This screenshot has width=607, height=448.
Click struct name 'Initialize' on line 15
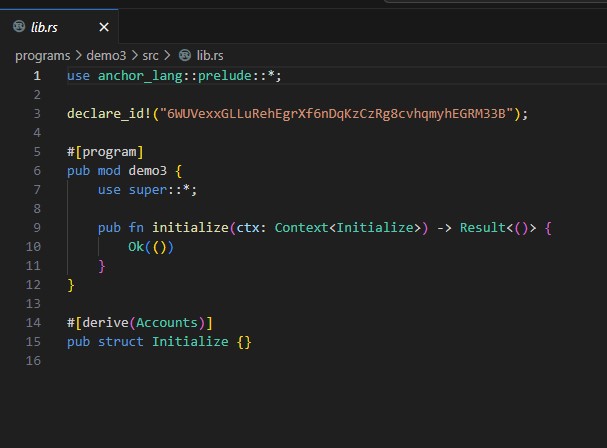[190, 342]
